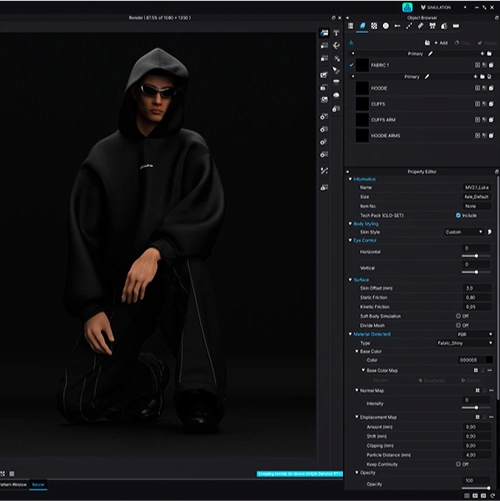Click the folder icon on the first Primary row
This screenshot has width=500, height=501.
click(x=489, y=54)
